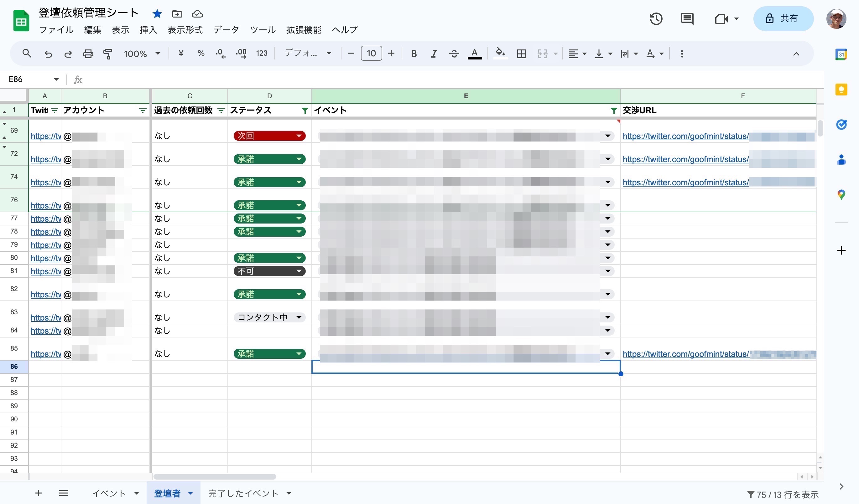The height and width of the screenshot is (504, 859).
Task: Open the fill color picker
Action: (500, 54)
